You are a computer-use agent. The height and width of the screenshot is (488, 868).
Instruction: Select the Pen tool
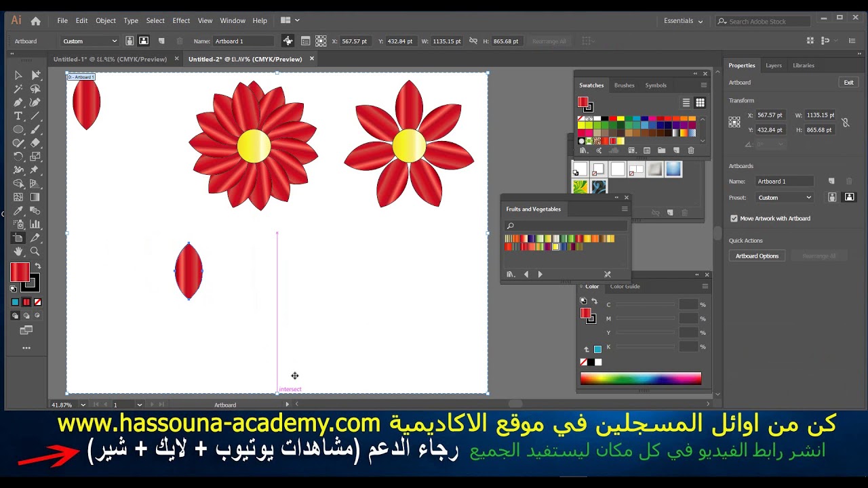[x=18, y=102]
